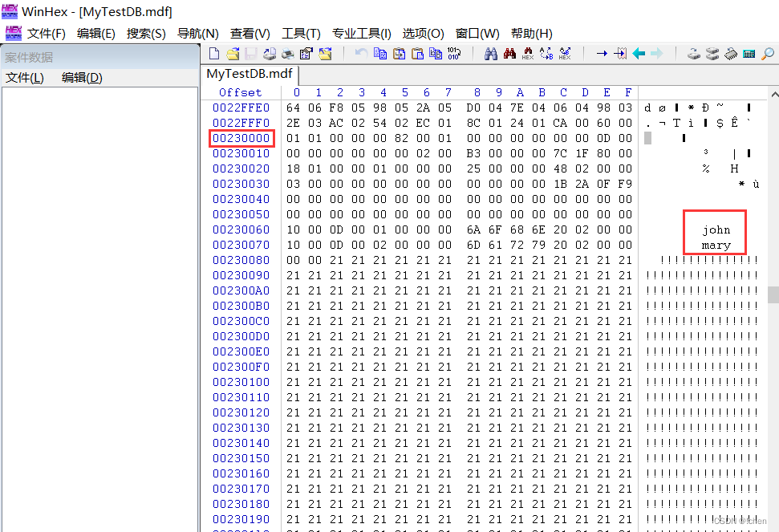Click the Open folder (directory) icon

(326, 54)
